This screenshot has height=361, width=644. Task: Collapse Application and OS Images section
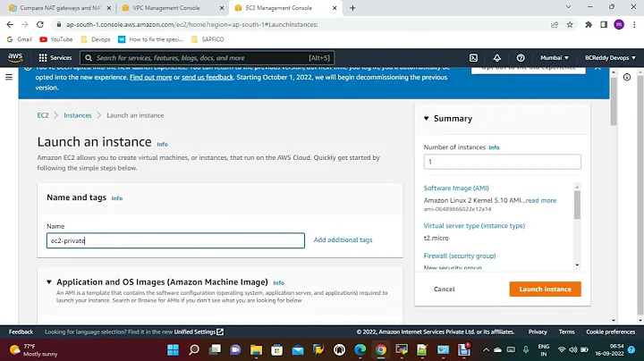(49, 281)
